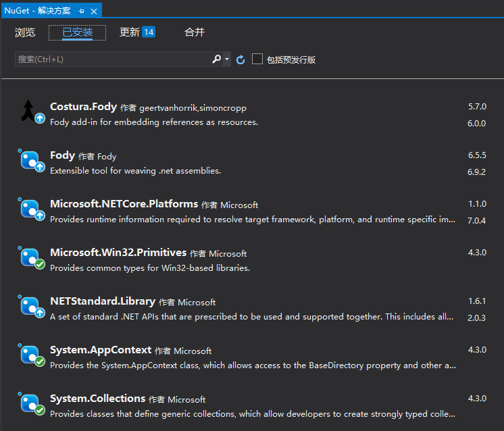This screenshot has width=504, height=431.
Task: Click the Costura.Fody package icon
Action: coord(32,111)
